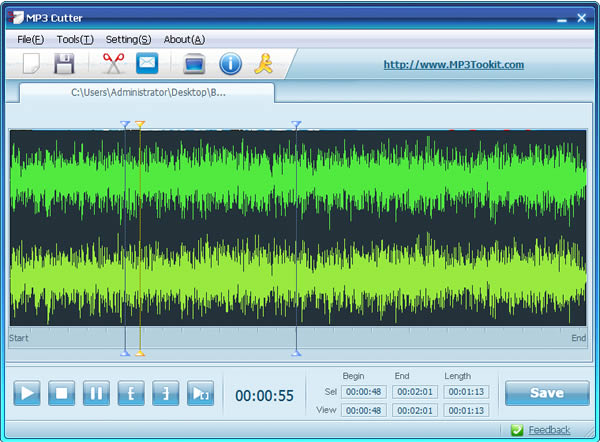Select the C:\Users\Administrator\Desktop file tab
600x442 pixels.
[147, 93]
